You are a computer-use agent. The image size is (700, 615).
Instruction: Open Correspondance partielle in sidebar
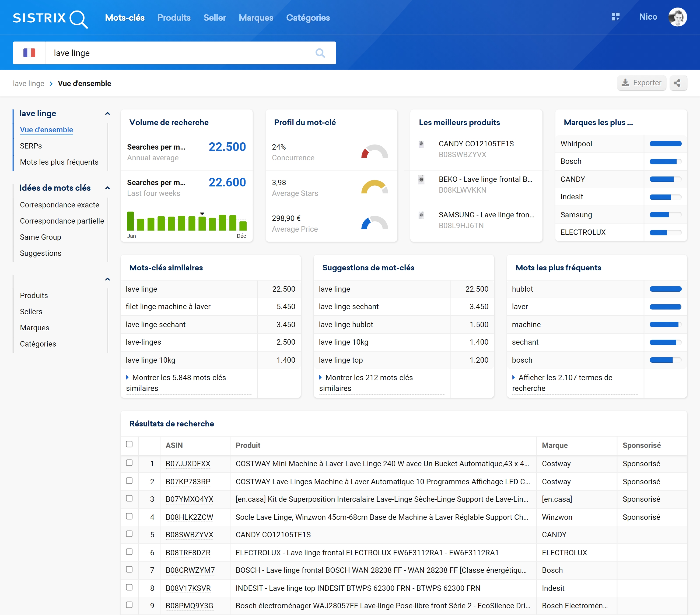62,221
